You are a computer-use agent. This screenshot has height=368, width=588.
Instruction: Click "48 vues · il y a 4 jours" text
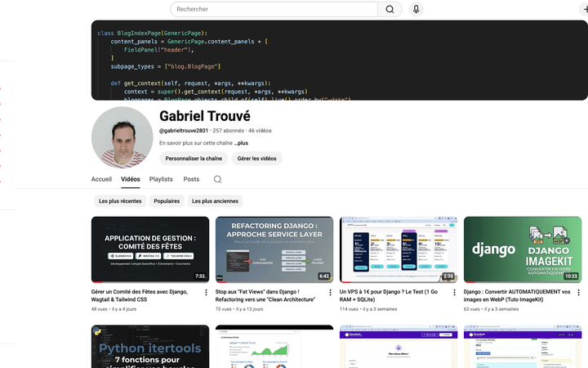point(114,309)
